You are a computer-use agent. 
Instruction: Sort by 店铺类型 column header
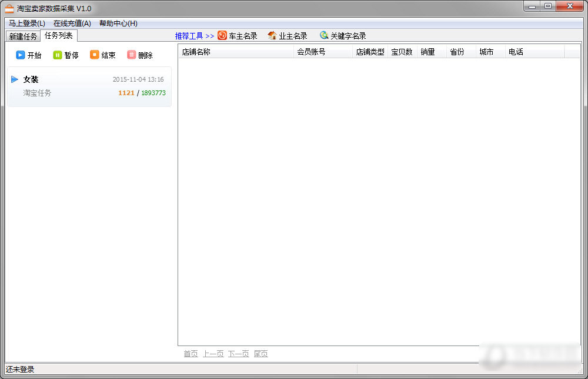pos(370,52)
